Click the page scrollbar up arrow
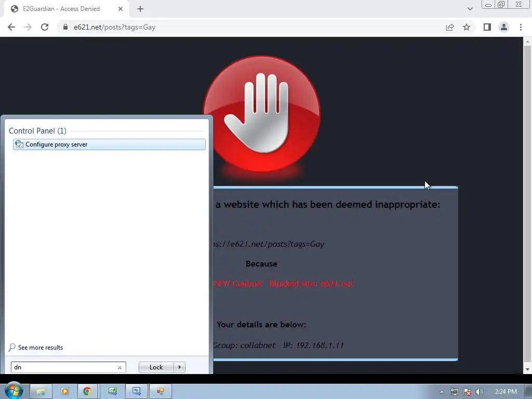 tap(527, 42)
